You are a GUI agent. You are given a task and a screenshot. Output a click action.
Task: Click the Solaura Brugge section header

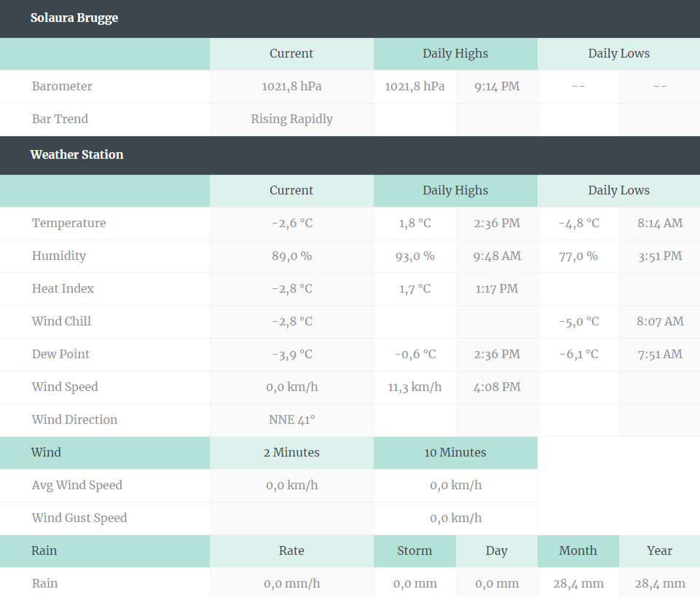point(74,18)
